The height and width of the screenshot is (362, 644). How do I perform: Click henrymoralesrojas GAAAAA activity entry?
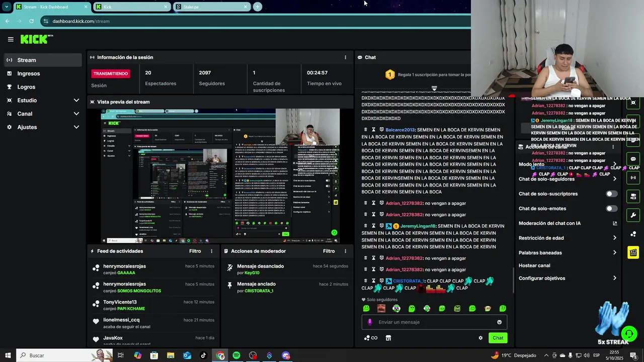coord(153,269)
